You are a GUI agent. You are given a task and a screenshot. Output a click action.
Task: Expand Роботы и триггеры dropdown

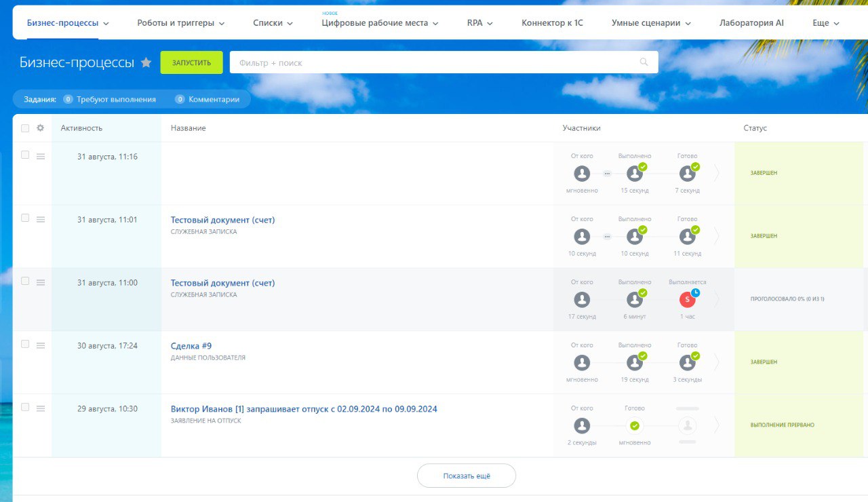coord(221,23)
